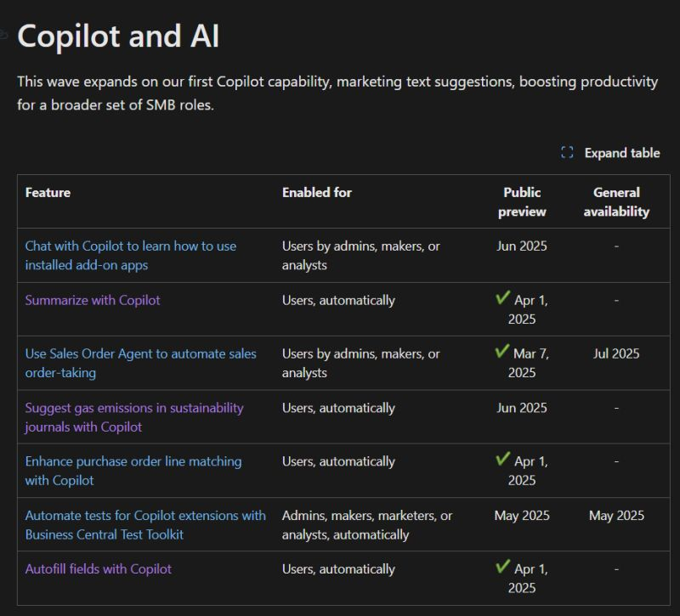Open Use Sales Order Agent link
The height and width of the screenshot is (616, 680).
140,363
